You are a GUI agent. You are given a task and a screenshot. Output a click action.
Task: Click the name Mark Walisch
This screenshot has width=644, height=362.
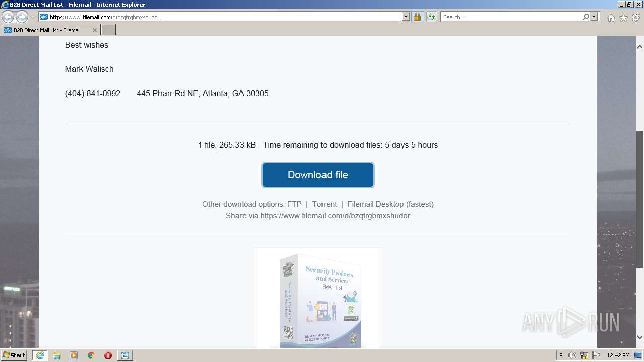89,69
